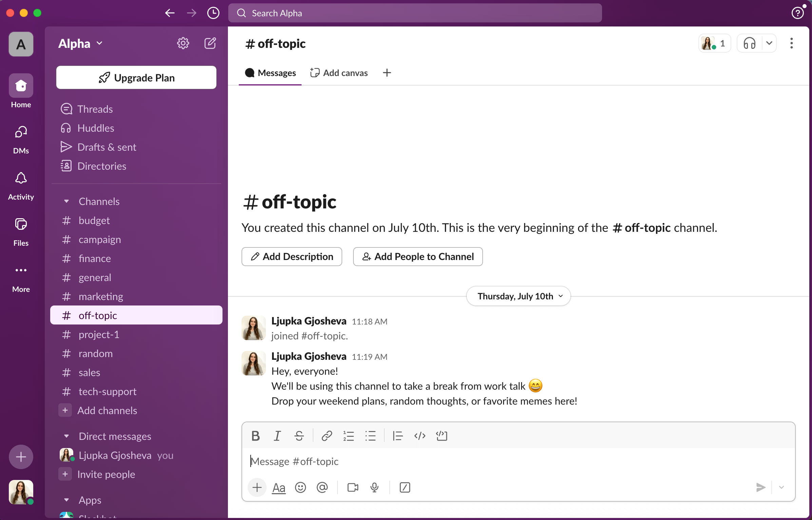Screen dimensions: 812x520
Task: Click the Bold formatting icon
Action: tap(255, 435)
